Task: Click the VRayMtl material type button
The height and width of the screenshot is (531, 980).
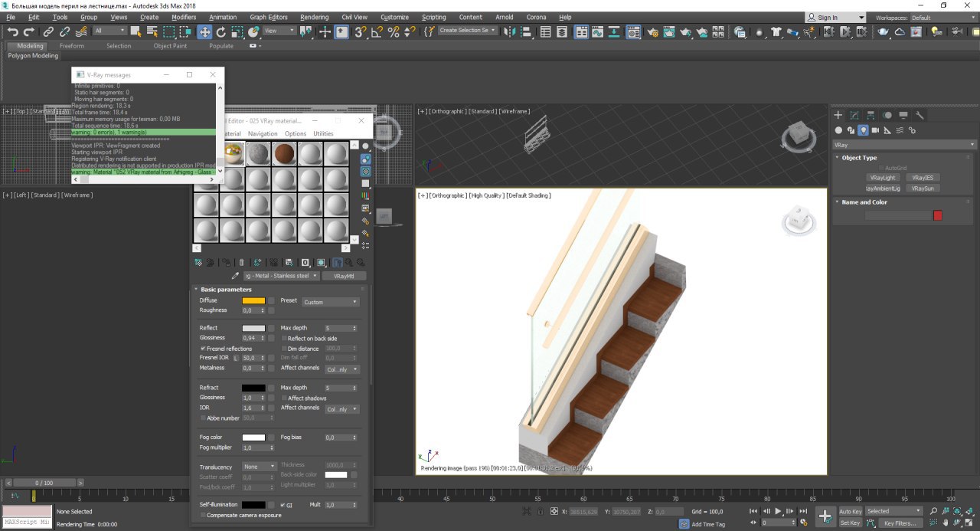Action: pos(344,276)
